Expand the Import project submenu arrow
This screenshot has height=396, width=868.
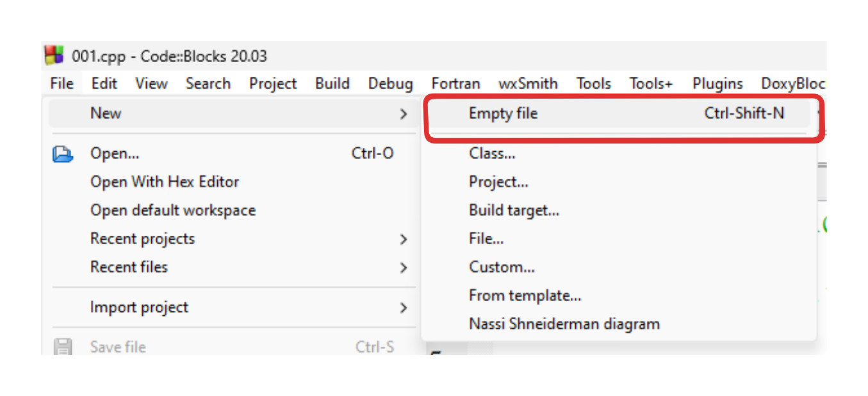[x=404, y=308]
